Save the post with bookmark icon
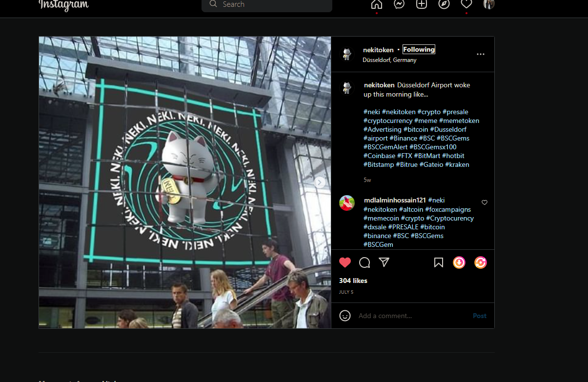The height and width of the screenshot is (382, 588). [x=439, y=262]
